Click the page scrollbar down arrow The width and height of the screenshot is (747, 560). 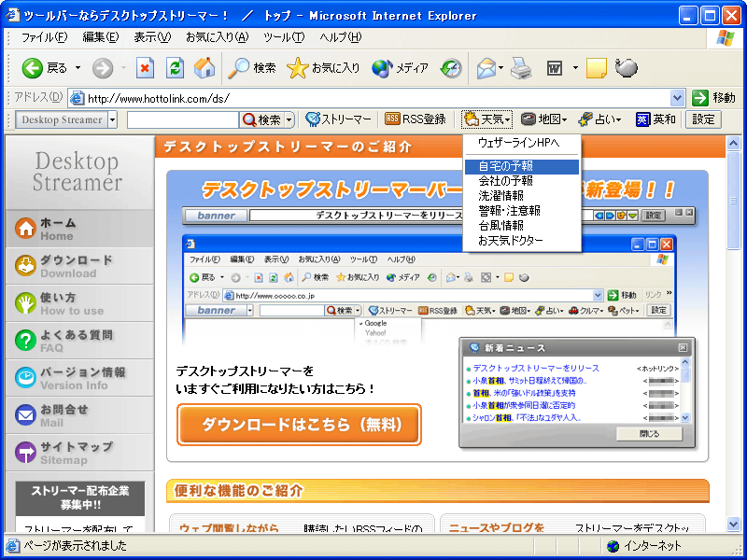pyautogui.click(x=733, y=525)
